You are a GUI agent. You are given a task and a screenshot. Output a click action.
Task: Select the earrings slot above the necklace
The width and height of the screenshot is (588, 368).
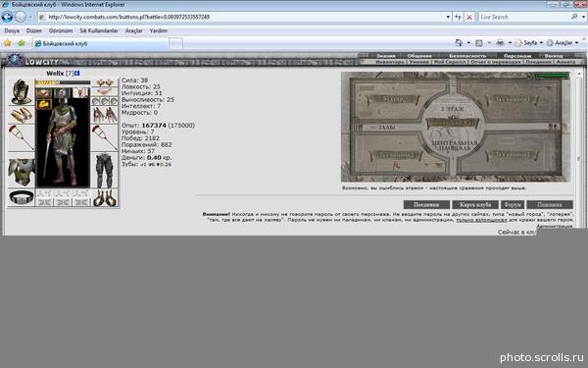[x=105, y=82]
